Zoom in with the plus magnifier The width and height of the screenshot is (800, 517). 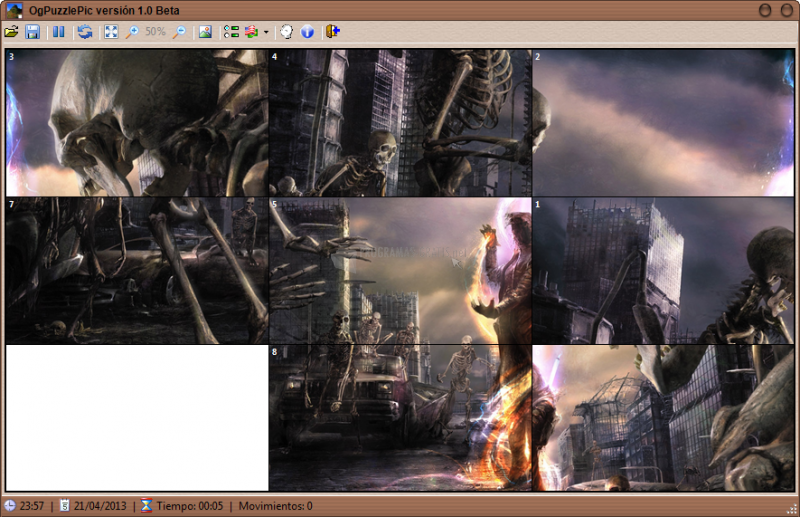tap(132, 32)
